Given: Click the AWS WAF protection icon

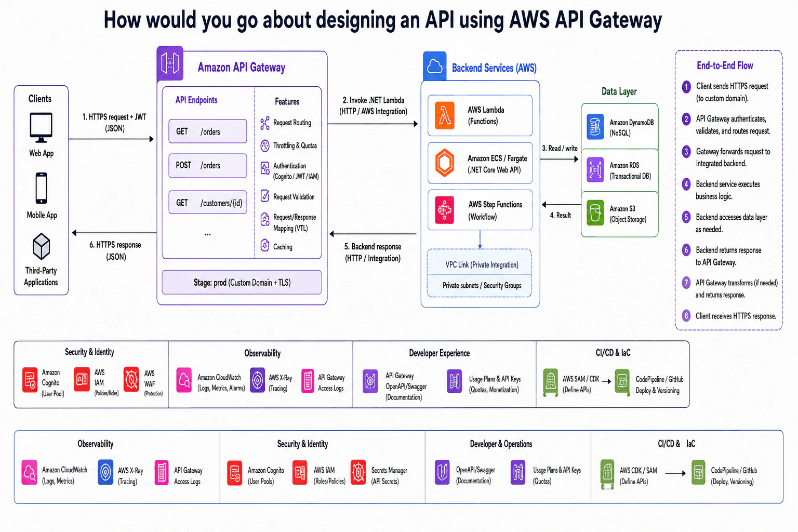Looking at the screenshot, I should [131, 379].
